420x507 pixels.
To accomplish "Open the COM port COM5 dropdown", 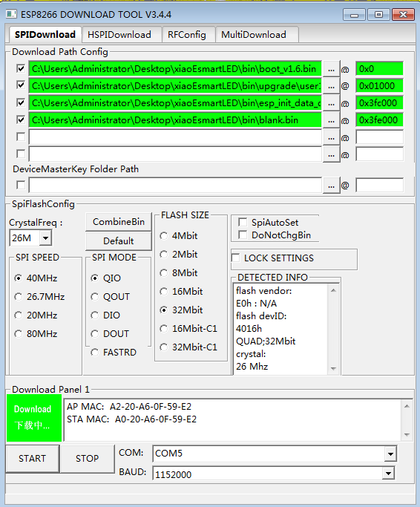I will coord(390,454).
